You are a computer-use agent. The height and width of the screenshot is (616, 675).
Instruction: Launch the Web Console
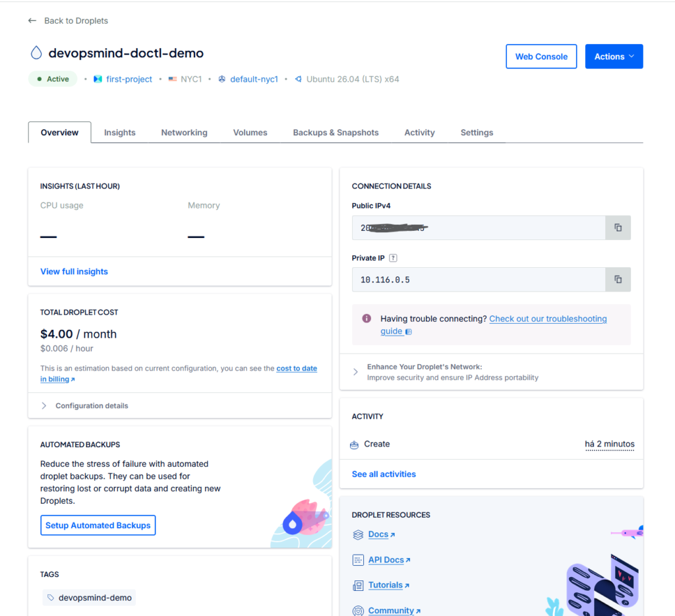pyautogui.click(x=541, y=57)
